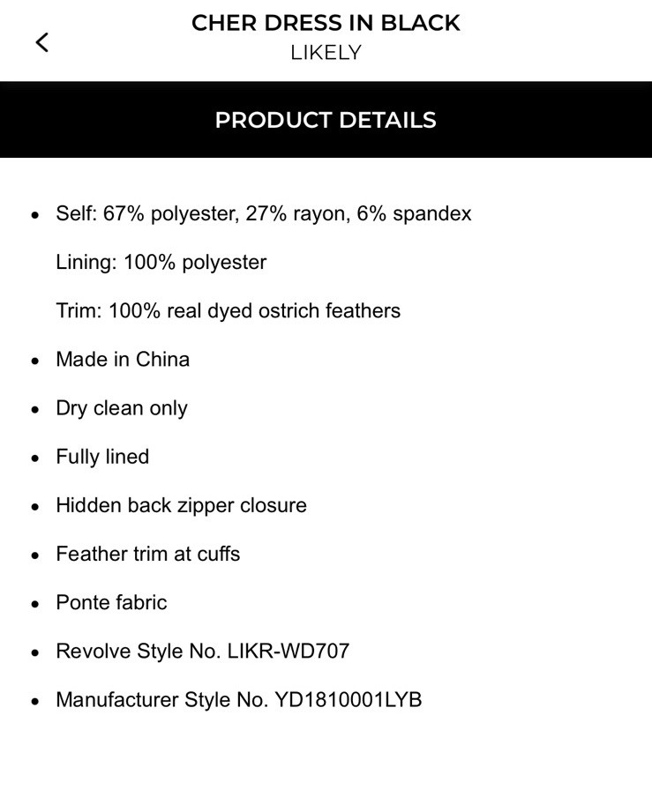This screenshot has width=652, height=812.
Task: Select the Self fabric composition line
Action: coord(263,213)
